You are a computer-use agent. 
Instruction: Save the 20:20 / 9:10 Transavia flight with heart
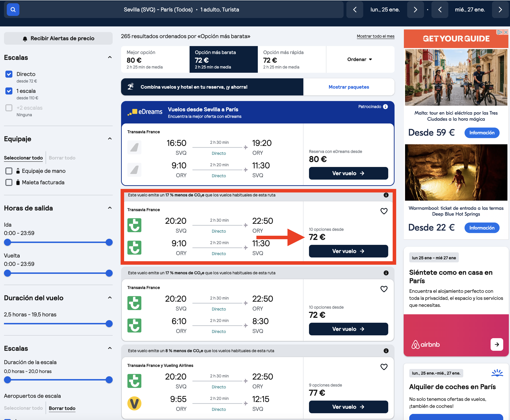[x=384, y=211]
